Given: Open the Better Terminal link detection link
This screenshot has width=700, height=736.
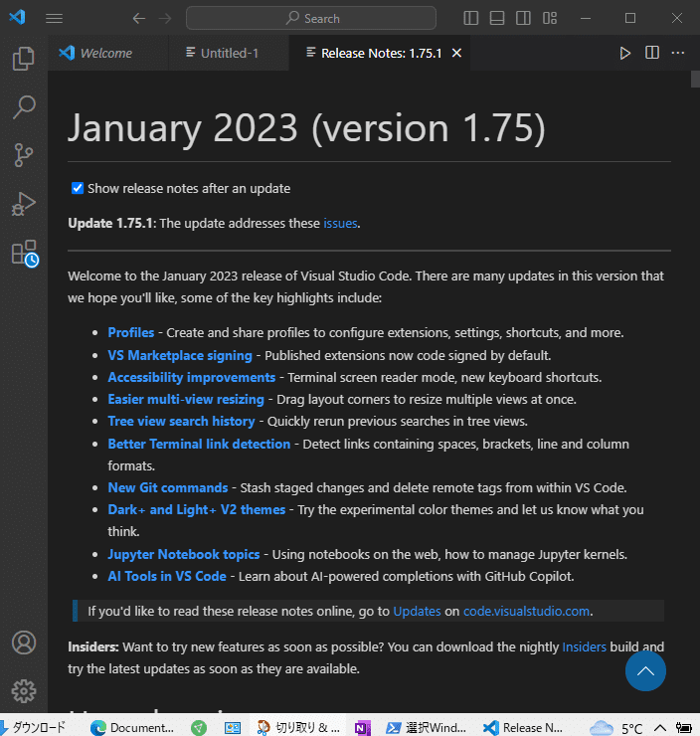Looking at the screenshot, I should point(199,444).
